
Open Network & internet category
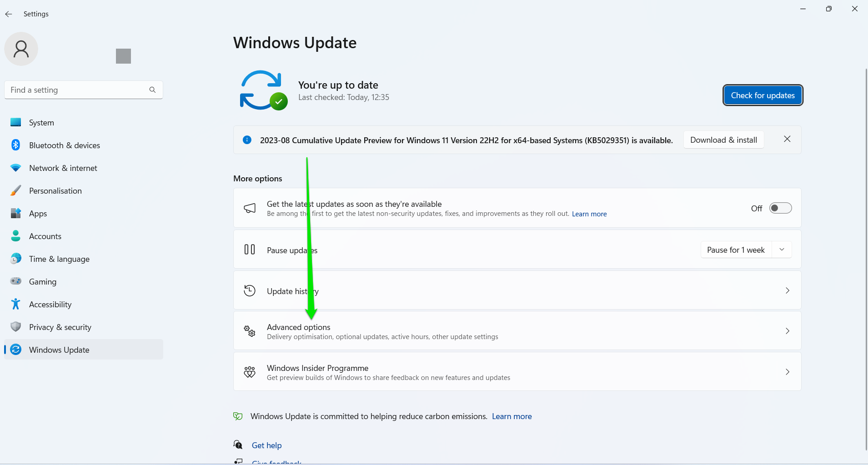pyautogui.click(x=84, y=168)
